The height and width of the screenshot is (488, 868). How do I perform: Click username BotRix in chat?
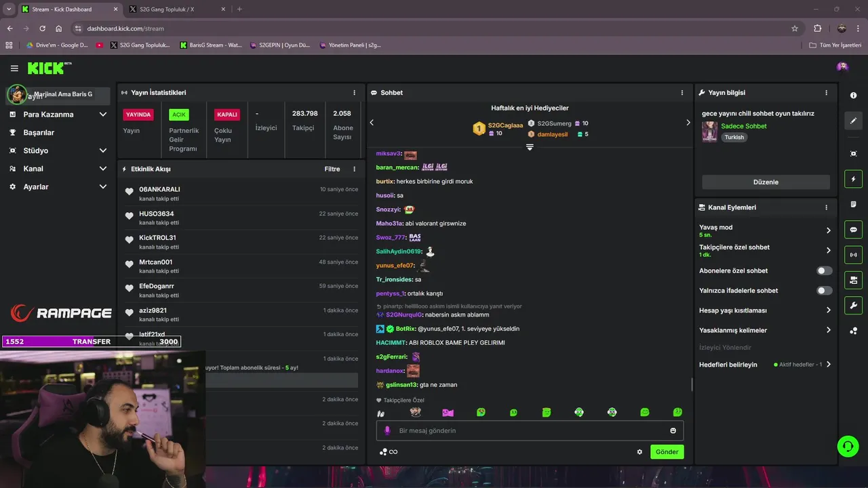pyautogui.click(x=406, y=329)
